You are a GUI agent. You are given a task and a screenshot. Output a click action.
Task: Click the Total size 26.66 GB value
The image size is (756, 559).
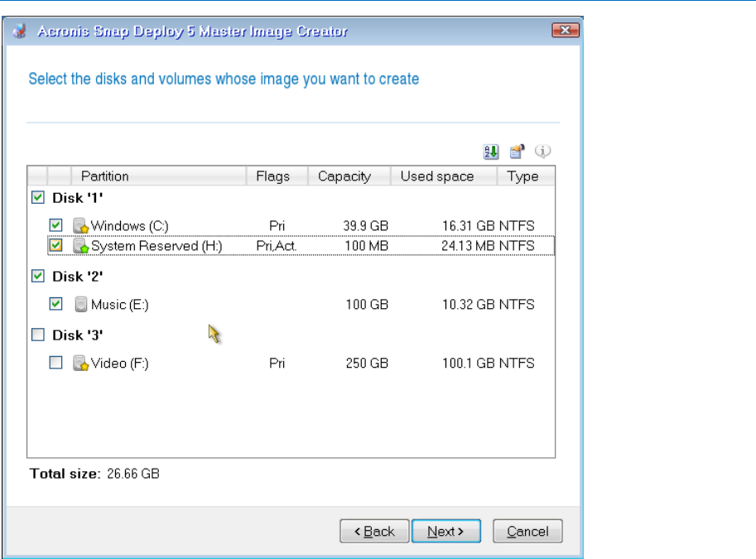(x=133, y=474)
